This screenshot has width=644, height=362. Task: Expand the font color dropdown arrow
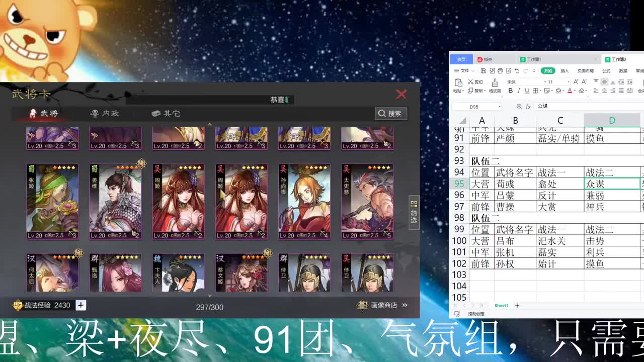(575, 90)
